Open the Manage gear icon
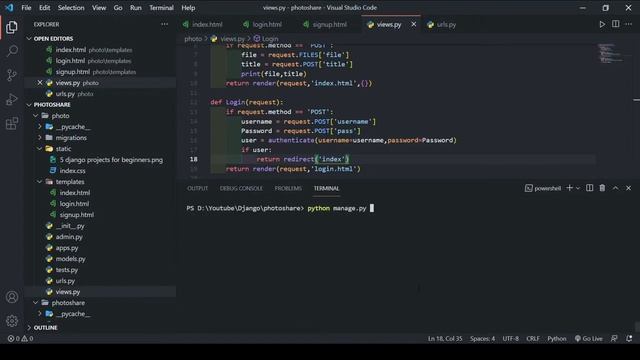Image resolution: width=640 pixels, height=360 pixels. [x=12, y=321]
